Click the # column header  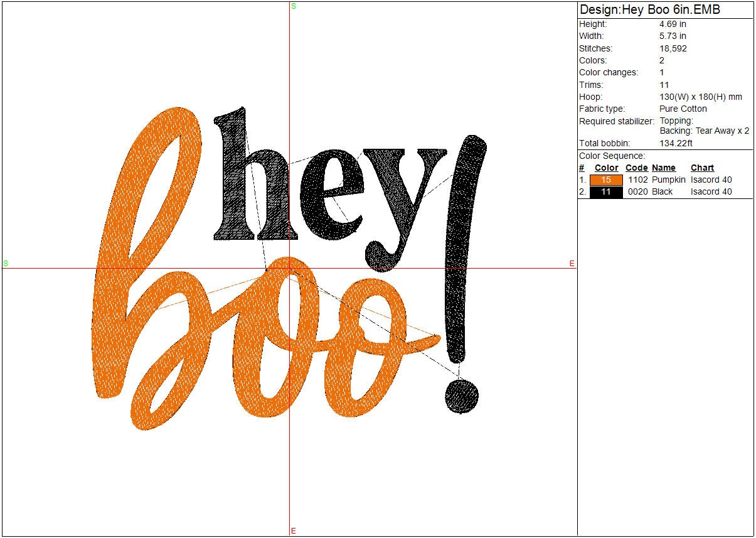point(582,168)
